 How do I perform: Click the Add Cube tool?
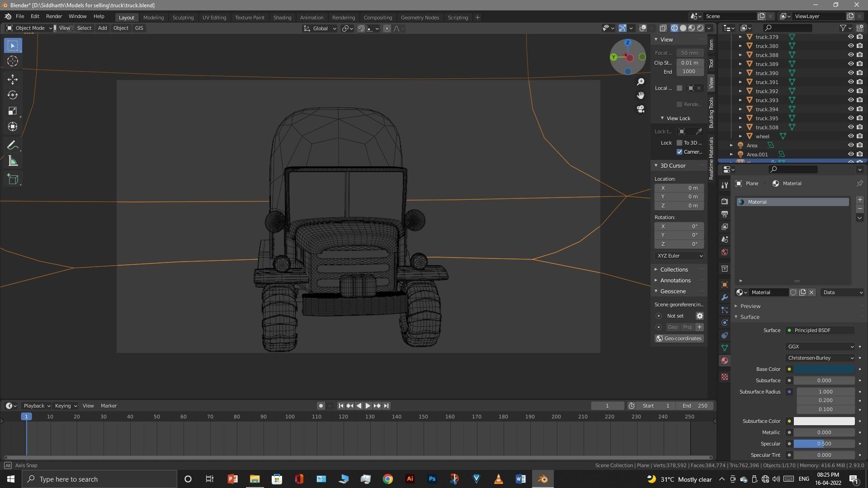pos(13,179)
